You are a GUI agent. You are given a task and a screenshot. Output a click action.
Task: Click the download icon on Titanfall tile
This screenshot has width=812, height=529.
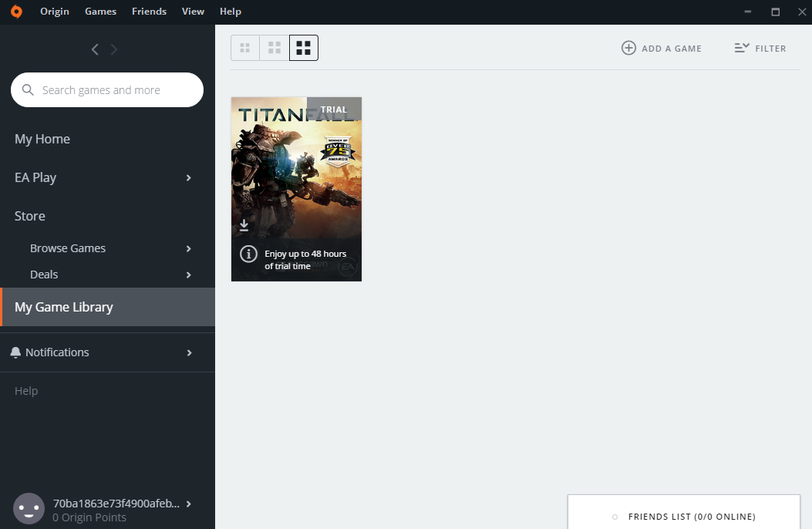pos(244,225)
